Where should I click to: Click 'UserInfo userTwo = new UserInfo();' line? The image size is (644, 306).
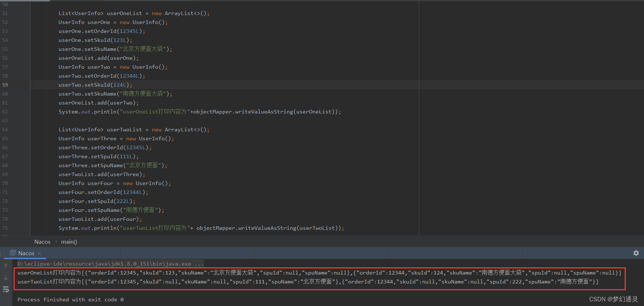click(113, 67)
